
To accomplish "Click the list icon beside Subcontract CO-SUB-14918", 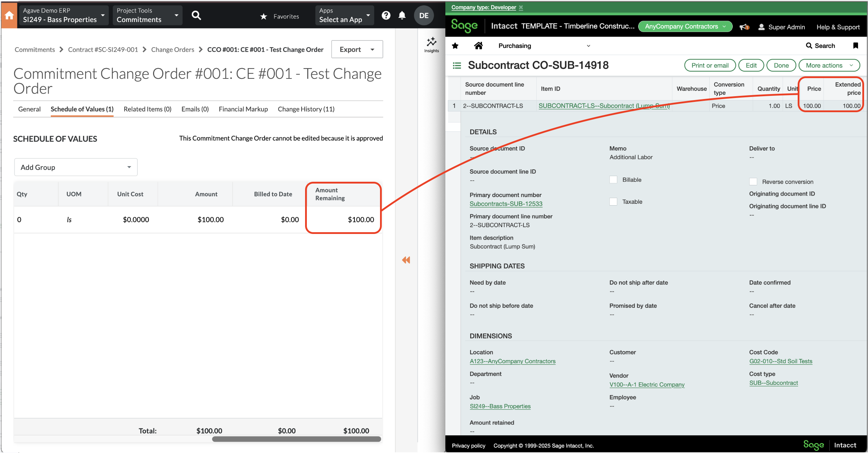I will coord(456,65).
